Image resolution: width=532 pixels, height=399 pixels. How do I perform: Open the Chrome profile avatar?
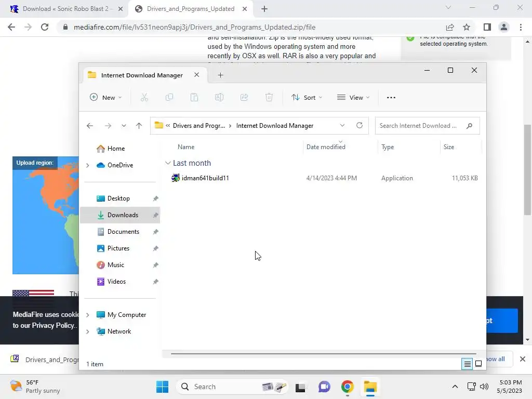[x=504, y=27]
